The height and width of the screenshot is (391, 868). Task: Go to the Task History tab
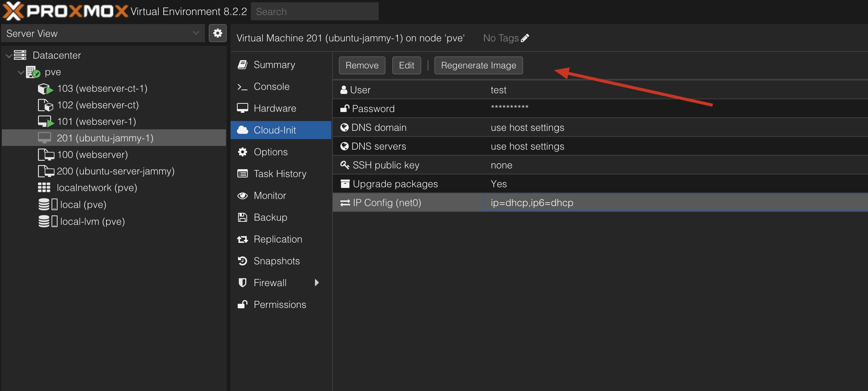coord(281,174)
